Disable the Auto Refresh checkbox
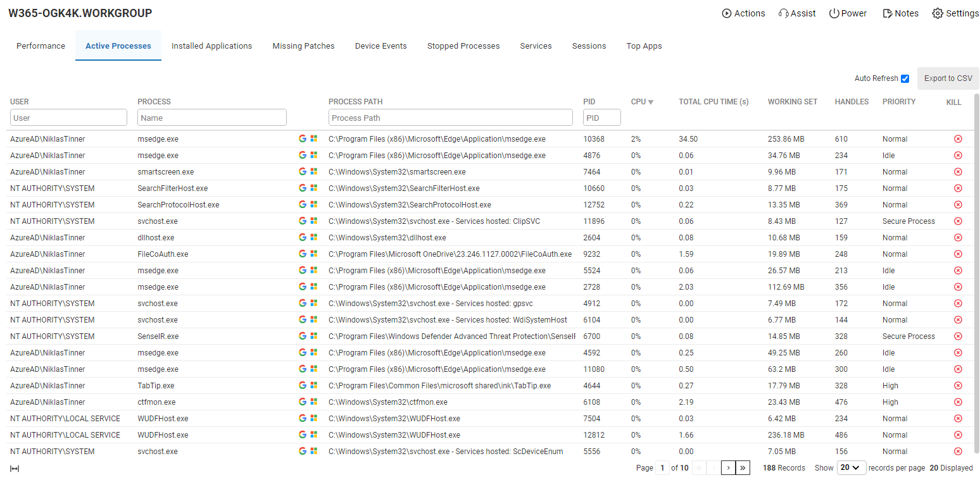 coord(905,79)
